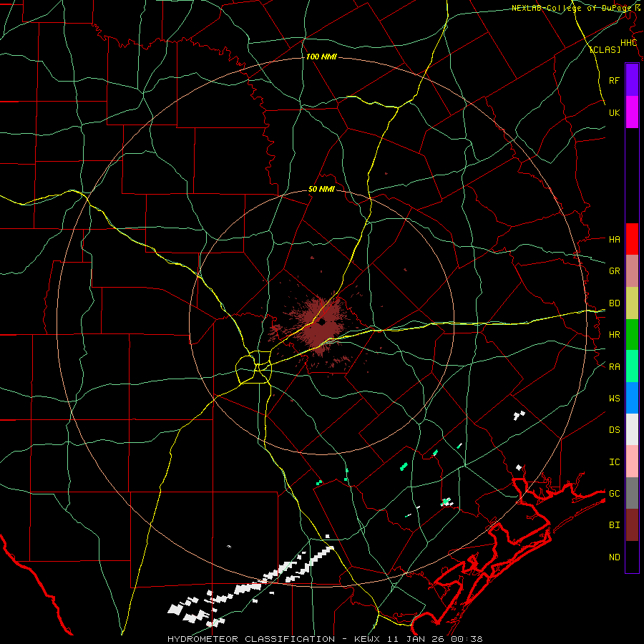
Task: Click the Hydrometeor Classification KEWX caption
Action: [x=325, y=639]
